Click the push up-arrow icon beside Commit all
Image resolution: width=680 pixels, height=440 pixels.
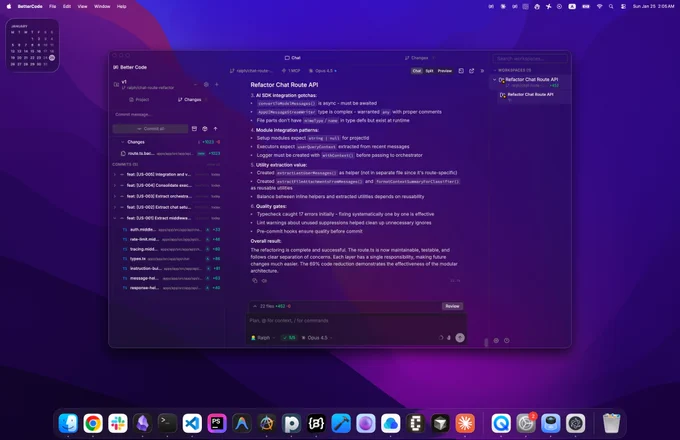click(x=216, y=129)
